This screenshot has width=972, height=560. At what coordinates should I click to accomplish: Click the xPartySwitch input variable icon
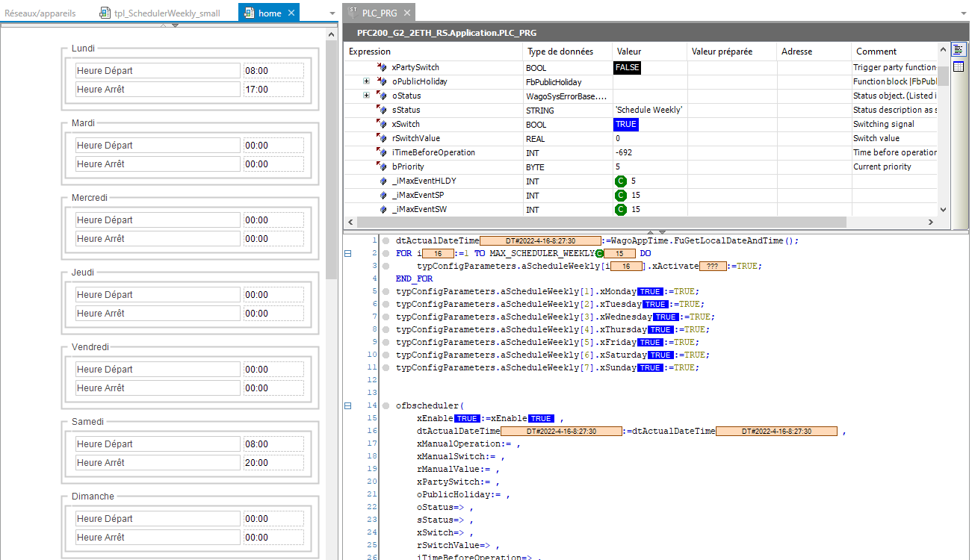click(383, 68)
